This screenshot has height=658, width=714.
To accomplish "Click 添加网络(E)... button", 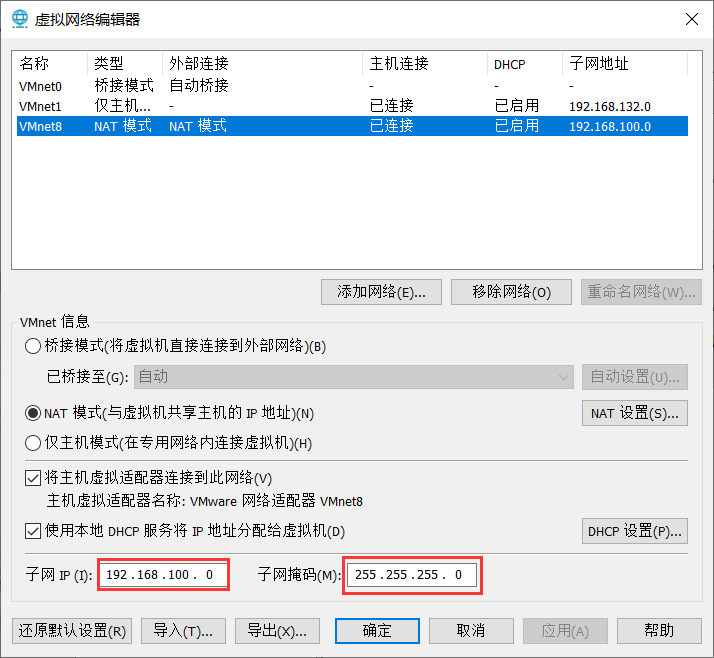I will (x=381, y=292).
